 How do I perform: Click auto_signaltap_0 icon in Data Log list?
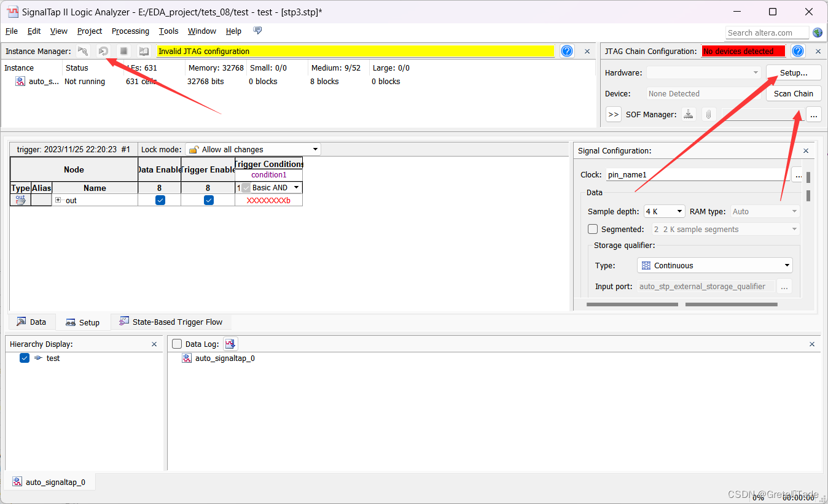(x=187, y=358)
